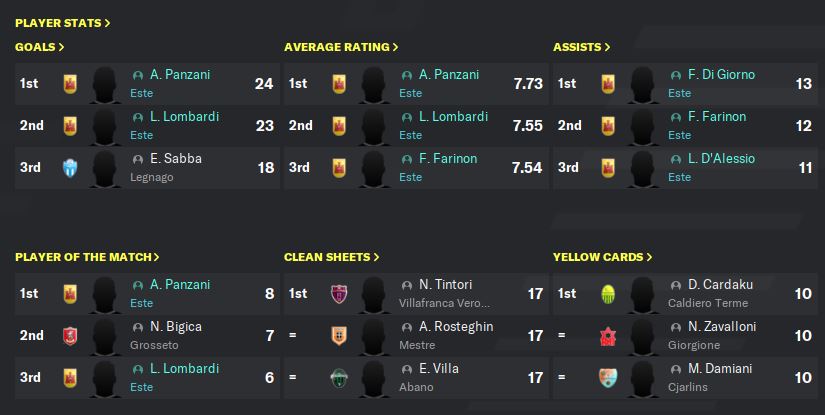Click Abano club badge beside E. Villa

tap(339, 378)
